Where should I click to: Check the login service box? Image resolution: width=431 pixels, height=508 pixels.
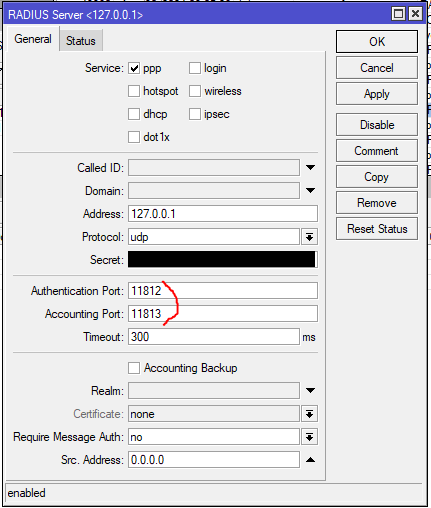coord(195,68)
